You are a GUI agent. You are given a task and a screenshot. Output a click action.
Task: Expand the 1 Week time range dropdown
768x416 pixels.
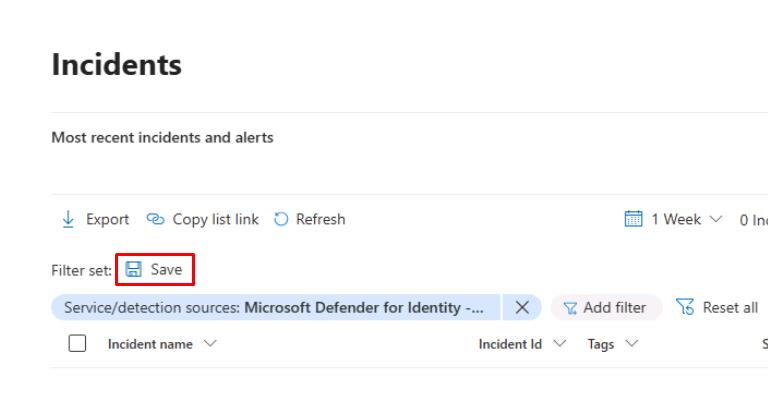click(x=714, y=219)
